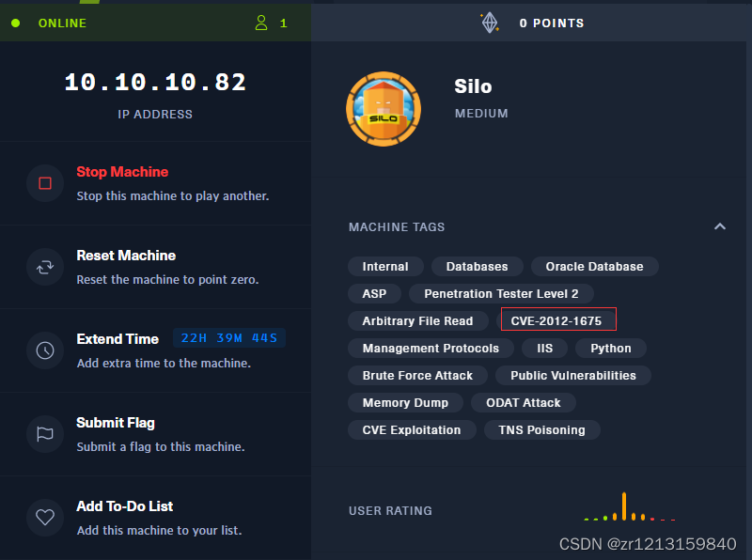Click the Extend Time label

coord(117,339)
